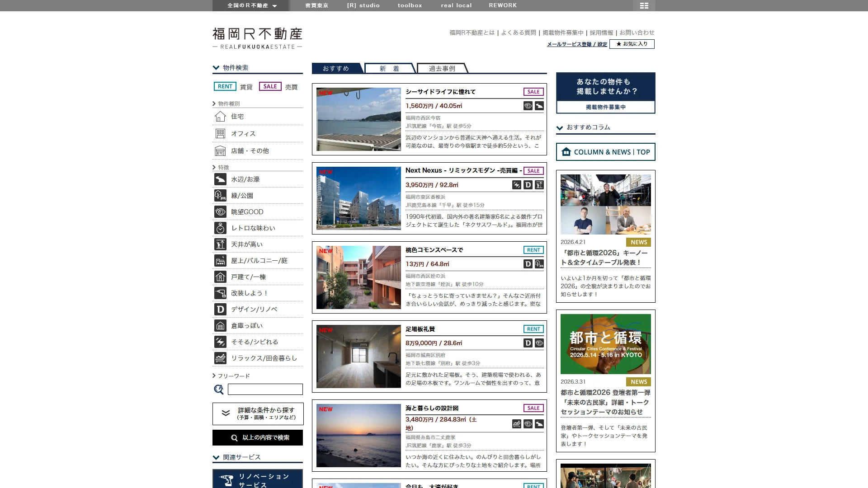Choose the リラックス/田舎暮らし relax icon

pyautogui.click(x=220, y=358)
